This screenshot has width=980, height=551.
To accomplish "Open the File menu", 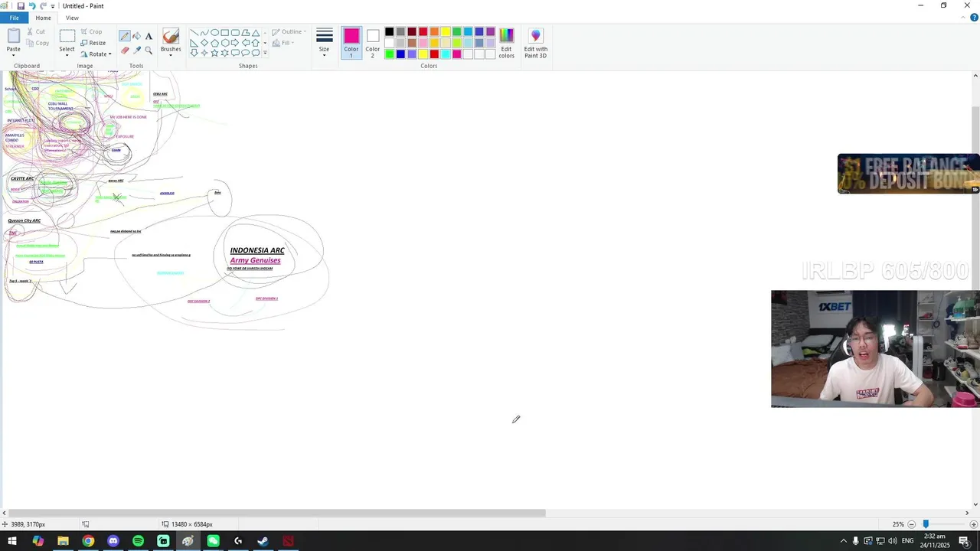I will pos(14,18).
